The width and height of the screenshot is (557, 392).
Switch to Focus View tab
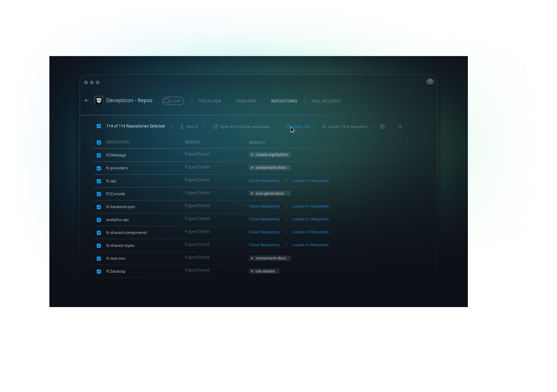pyautogui.click(x=210, y=101)
